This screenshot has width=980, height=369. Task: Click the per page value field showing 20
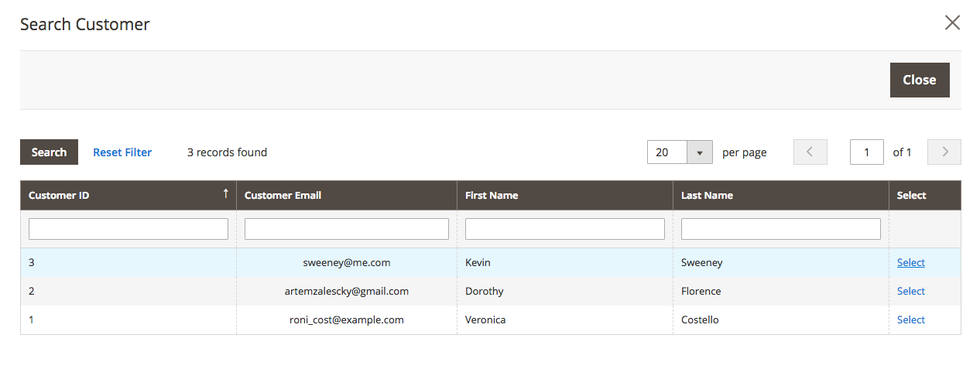[667, 152]
